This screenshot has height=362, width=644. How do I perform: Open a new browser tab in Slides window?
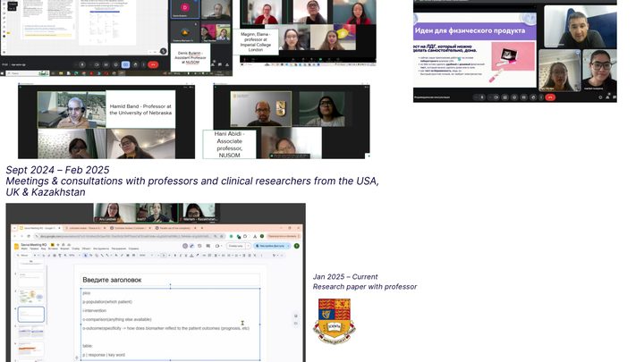tap(201, 228)
